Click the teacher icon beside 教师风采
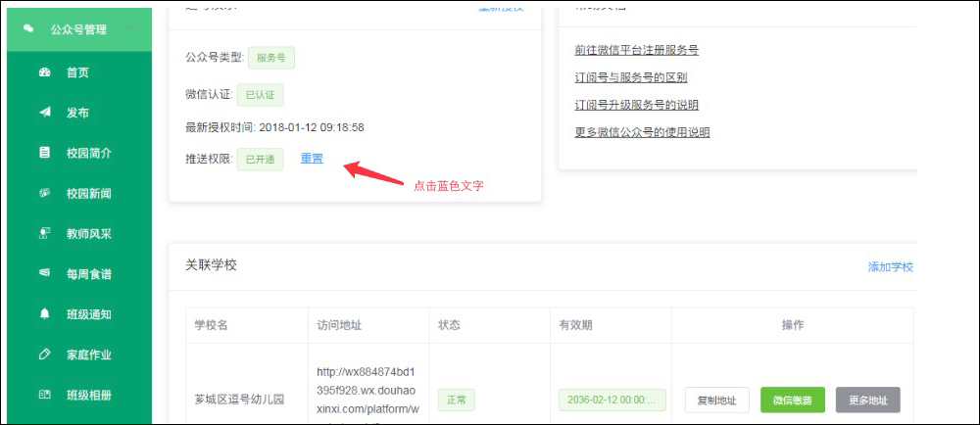This screenshot has height=425, width=980. [x=44, y=233]
